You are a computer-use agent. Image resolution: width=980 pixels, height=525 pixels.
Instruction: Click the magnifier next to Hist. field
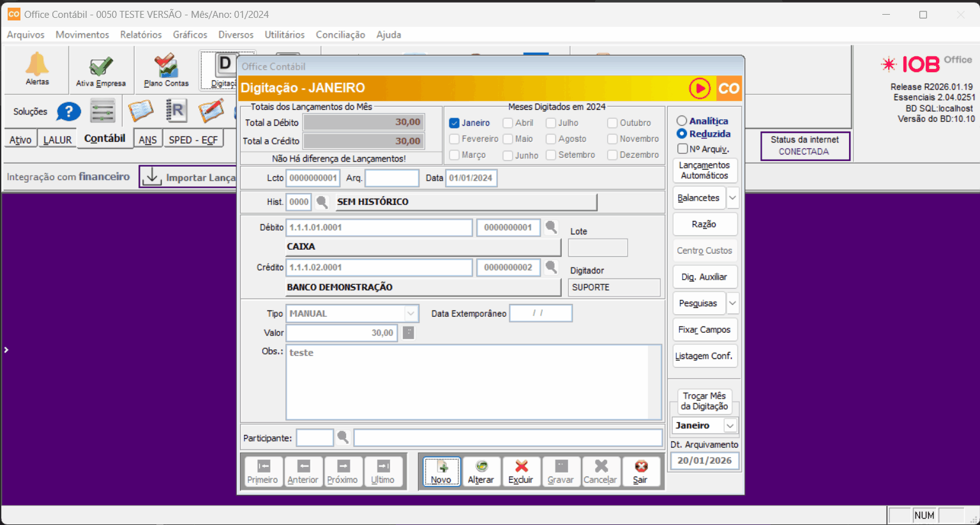(322, 202)
